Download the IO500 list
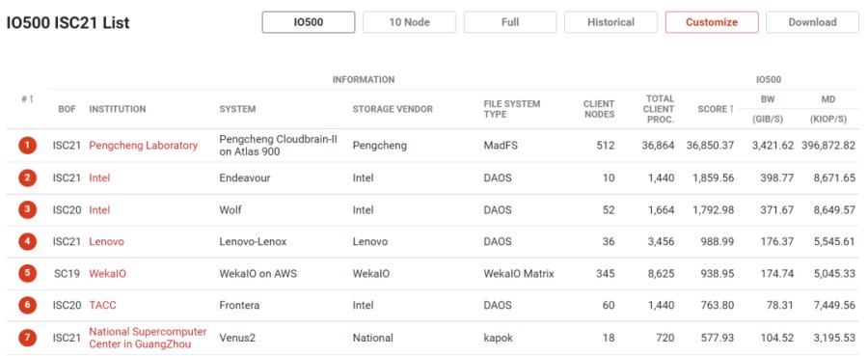 point(812,22)
